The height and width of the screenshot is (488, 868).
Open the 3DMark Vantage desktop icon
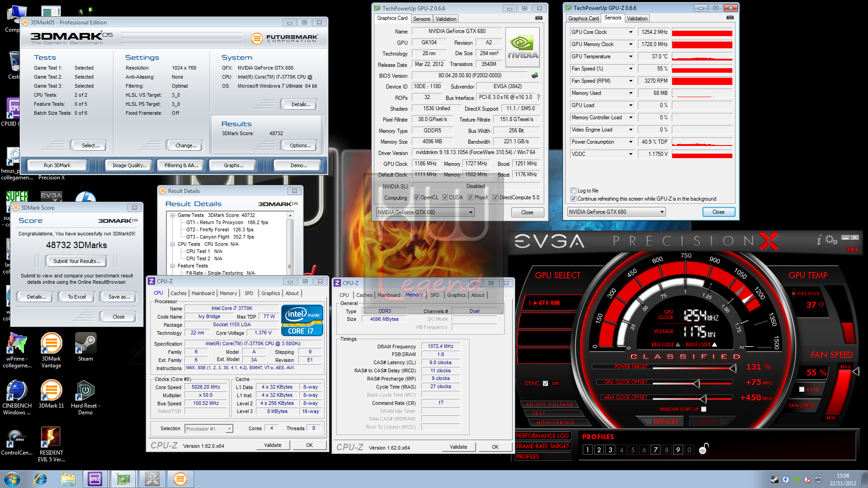[x=51, y=351]
